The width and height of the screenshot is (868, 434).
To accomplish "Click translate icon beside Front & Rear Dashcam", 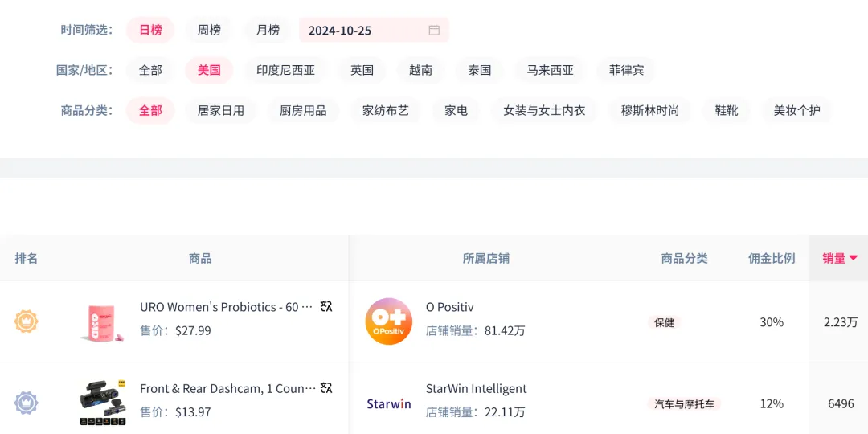I will tap(326, 388).
